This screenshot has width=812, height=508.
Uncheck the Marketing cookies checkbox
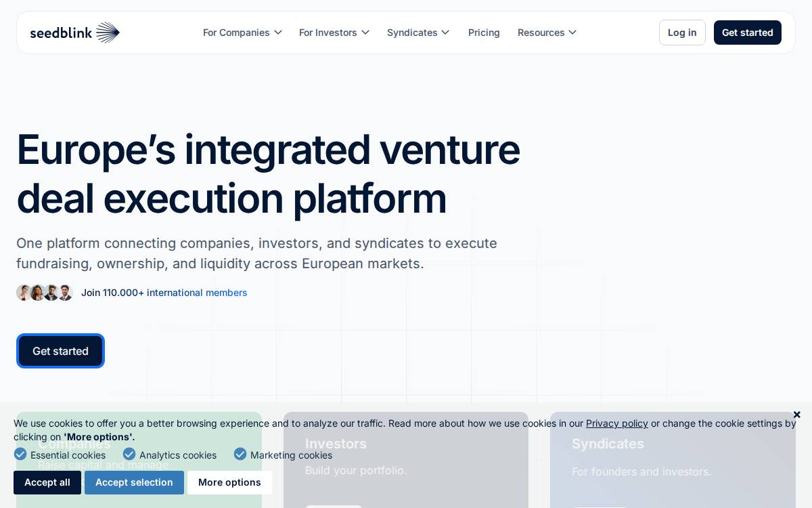click(x=240, y=454)
